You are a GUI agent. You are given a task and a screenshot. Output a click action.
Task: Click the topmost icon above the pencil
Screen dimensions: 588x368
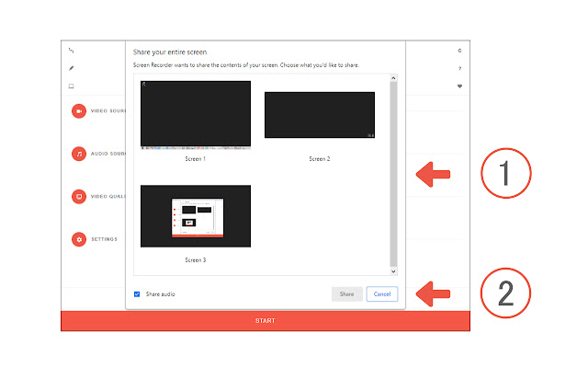coord(72,50)
